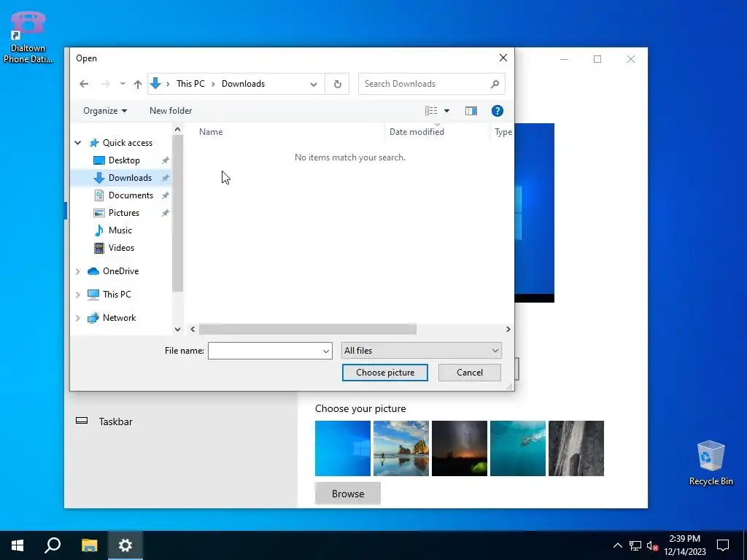Select Downloads in Quick access
The height and width of the screenshot is (560, 747).
click(130, 178)
